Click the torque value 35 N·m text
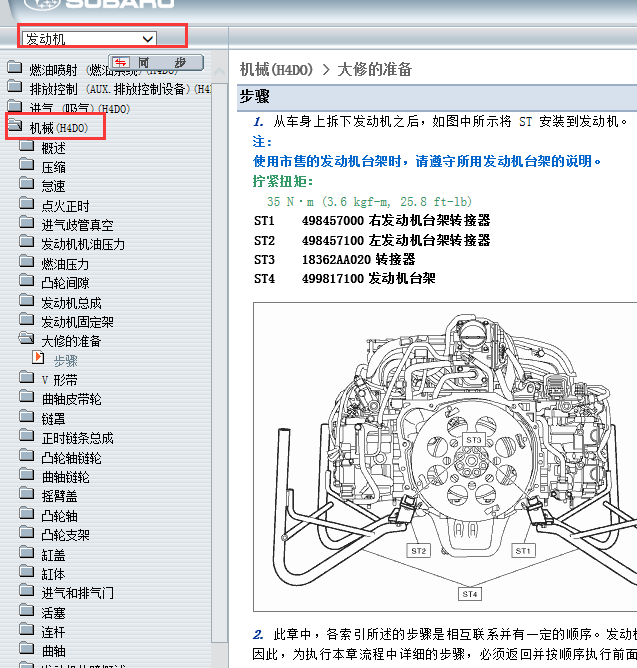This screenshot has width=637, height=668. tap(369, 202)
